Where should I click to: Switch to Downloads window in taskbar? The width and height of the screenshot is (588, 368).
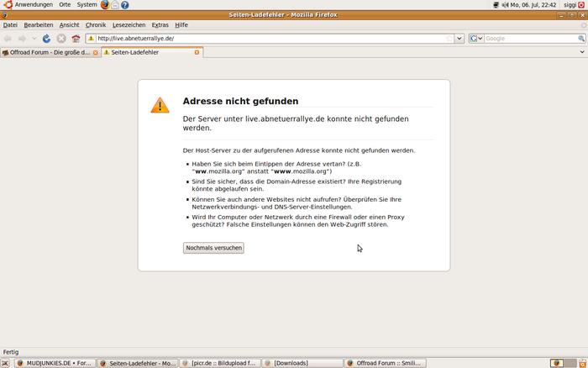[x=302, y=363]
